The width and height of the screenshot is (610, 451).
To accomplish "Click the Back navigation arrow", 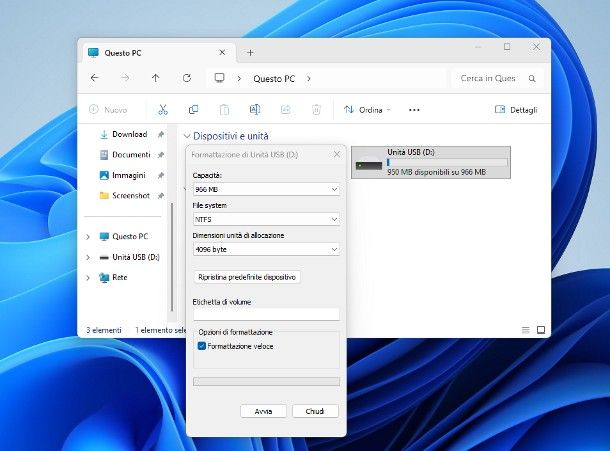I will [x=94, y=78].
